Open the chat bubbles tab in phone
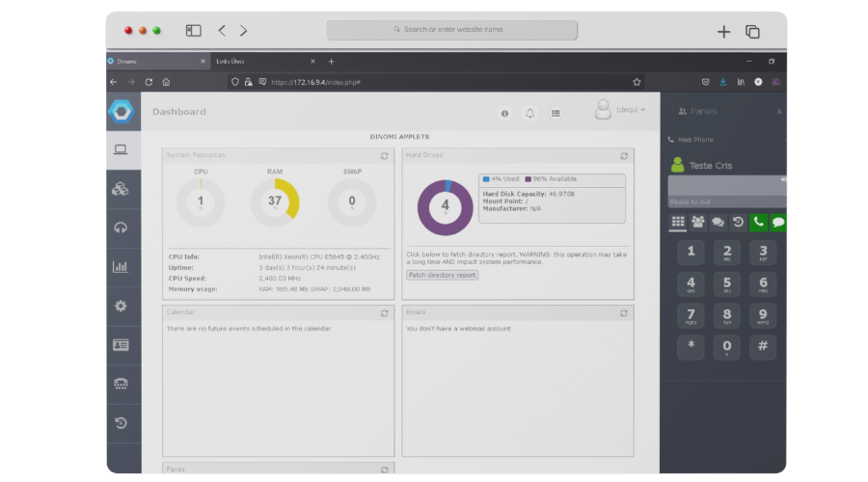 click(x=718, y=222)
